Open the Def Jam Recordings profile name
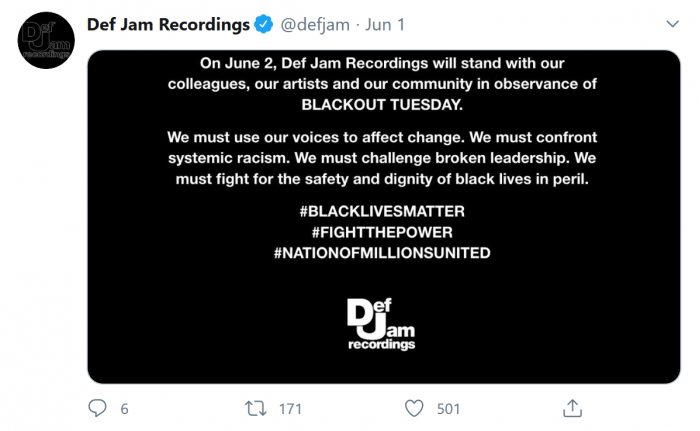This screenshot has width=700, height=431. point(168,22)
